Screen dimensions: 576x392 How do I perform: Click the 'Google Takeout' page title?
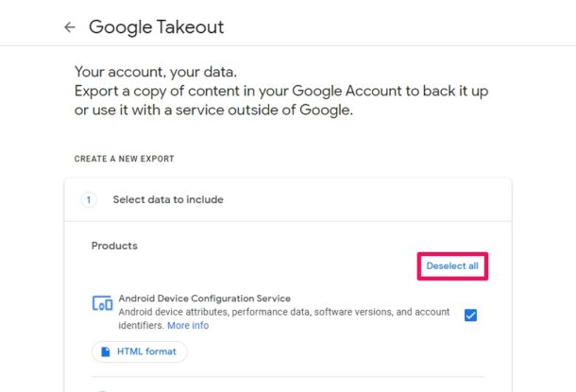pyautogui.click(x=157, y=27)
